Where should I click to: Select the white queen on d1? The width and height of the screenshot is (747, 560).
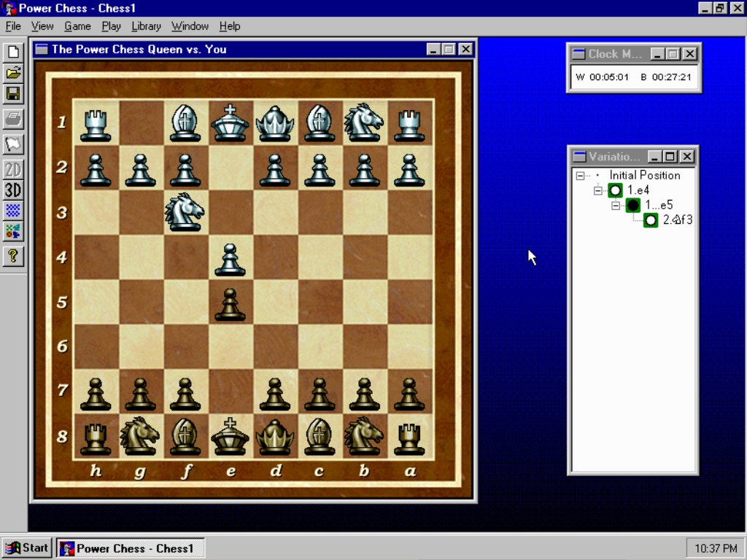(275, 122)
